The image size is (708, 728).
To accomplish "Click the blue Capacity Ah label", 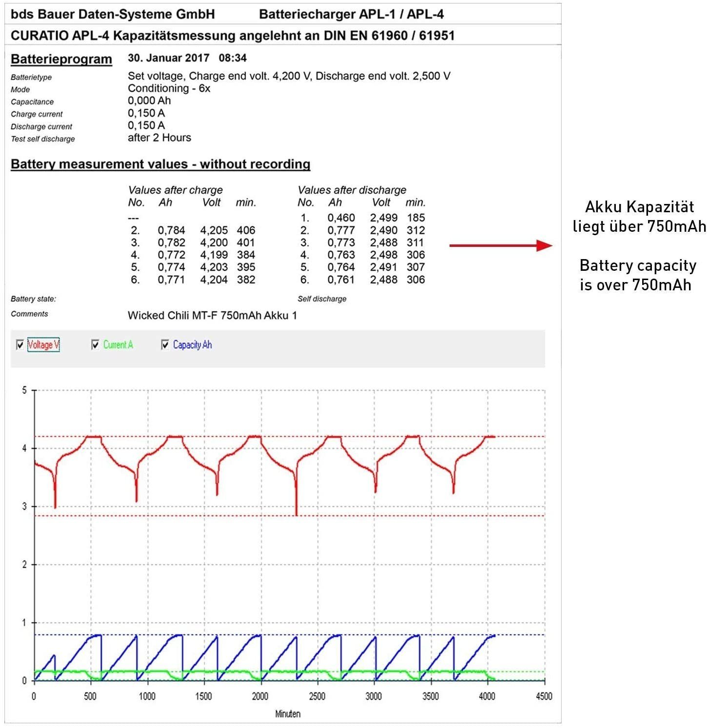I will 192,345.
